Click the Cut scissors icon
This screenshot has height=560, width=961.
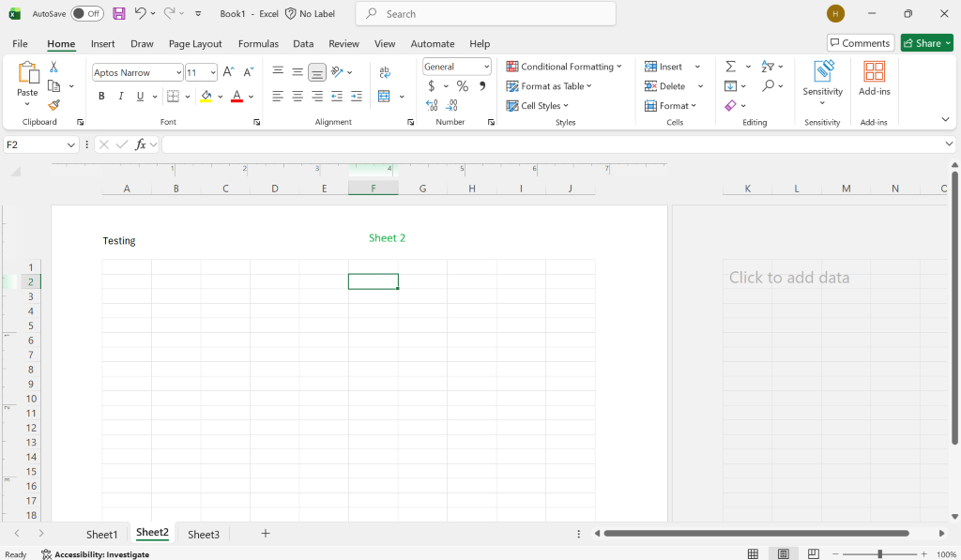coord(53,67)
